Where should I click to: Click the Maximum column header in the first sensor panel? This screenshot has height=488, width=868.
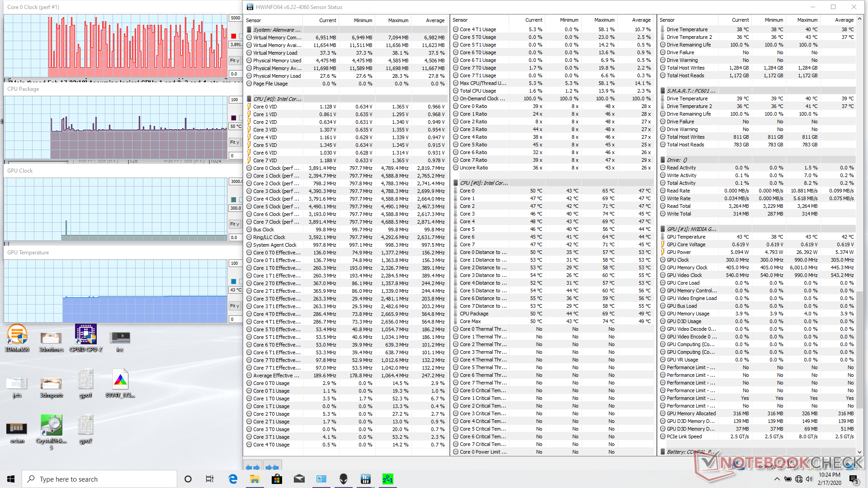(398, 20)
